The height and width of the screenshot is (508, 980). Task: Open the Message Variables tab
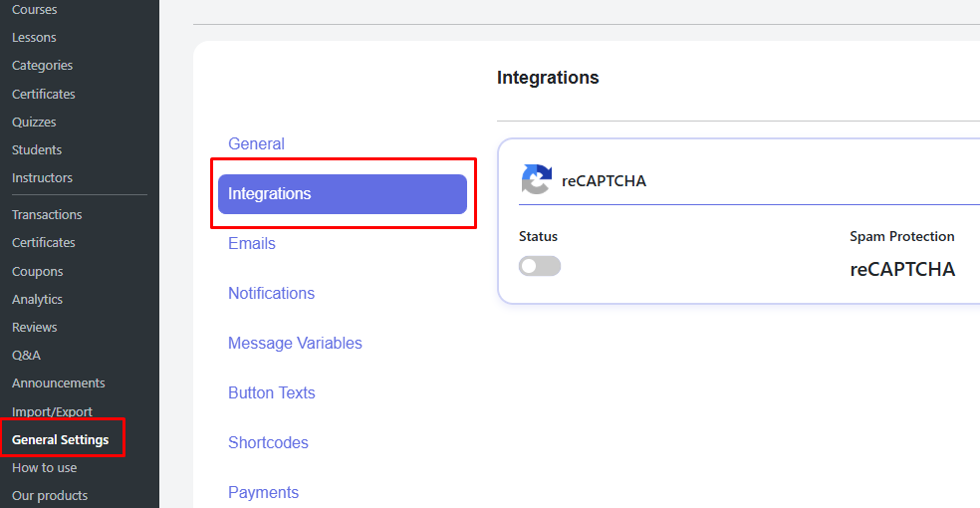[295, 343]
